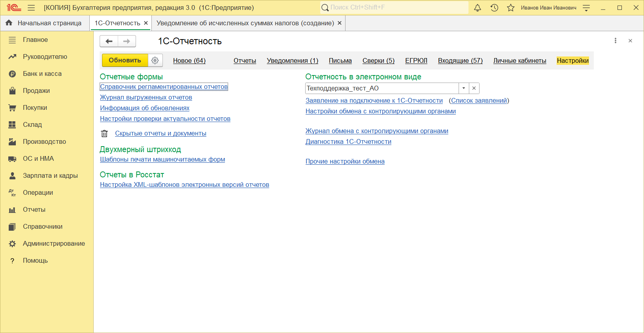Image resolution: width=644 pixels, height=333 pixels.
Task: Open Заявление на подключение к 1С-Отчетности
Action: [374, 101]
